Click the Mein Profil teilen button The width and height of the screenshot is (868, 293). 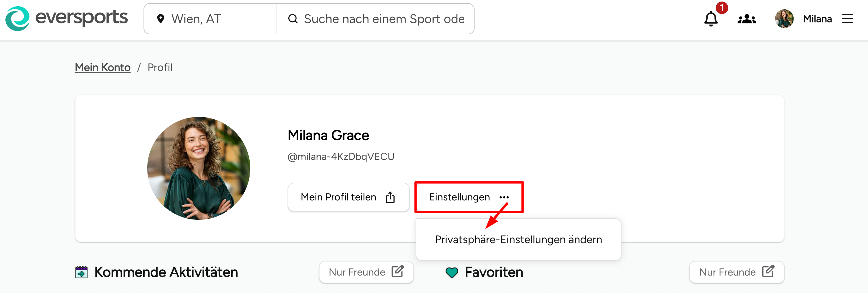[349, 197]
